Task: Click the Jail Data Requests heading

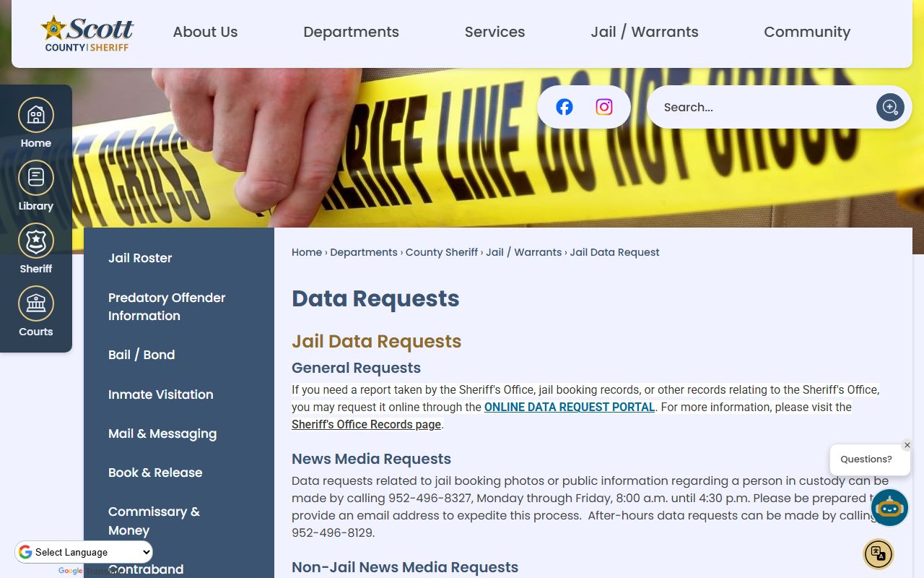Action: [x=376, y=341]
